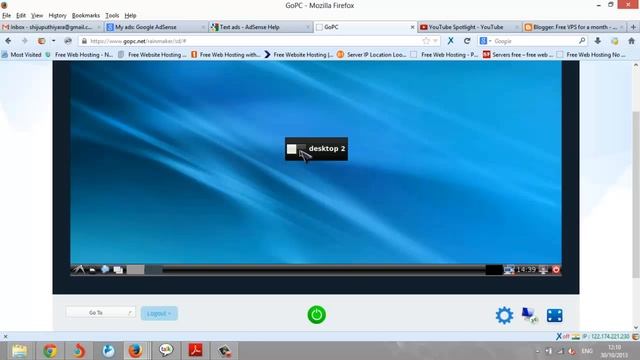Click the page vertical scrollbar
This screenshot has height=360, width=640.
click(x=636, y=196)
